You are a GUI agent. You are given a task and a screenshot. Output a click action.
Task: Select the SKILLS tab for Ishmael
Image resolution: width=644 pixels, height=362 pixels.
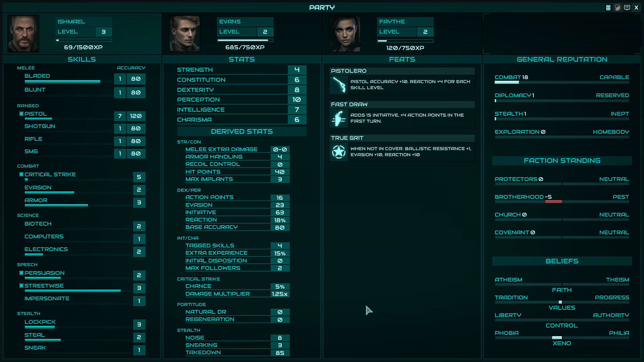(x=82, y=59)
